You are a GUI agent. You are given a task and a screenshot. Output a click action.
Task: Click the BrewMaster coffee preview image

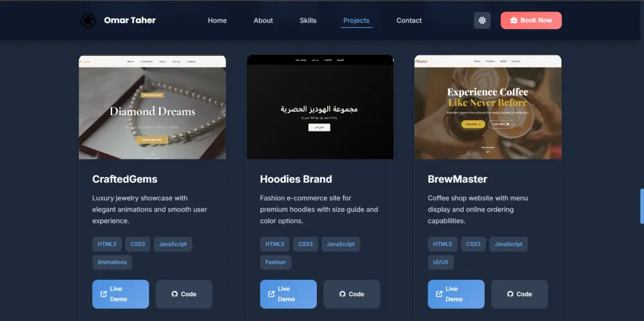[x=488, y=107]
